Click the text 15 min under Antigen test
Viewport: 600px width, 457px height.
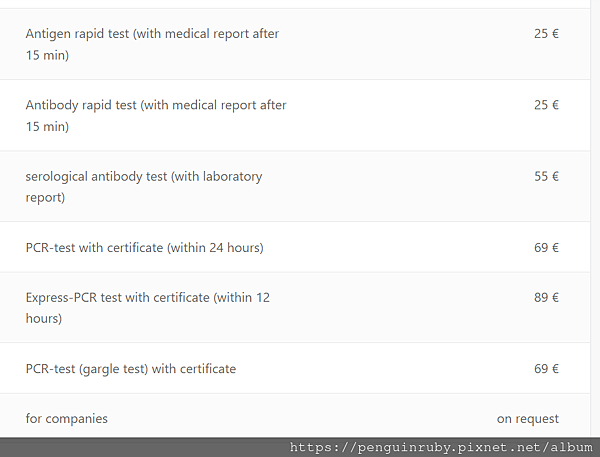47,55
